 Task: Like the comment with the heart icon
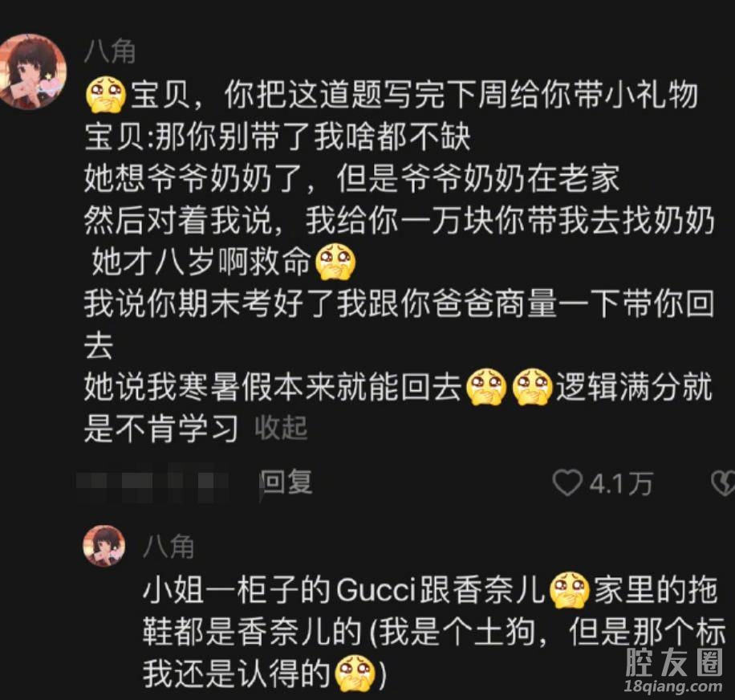[x=566, y=483]
